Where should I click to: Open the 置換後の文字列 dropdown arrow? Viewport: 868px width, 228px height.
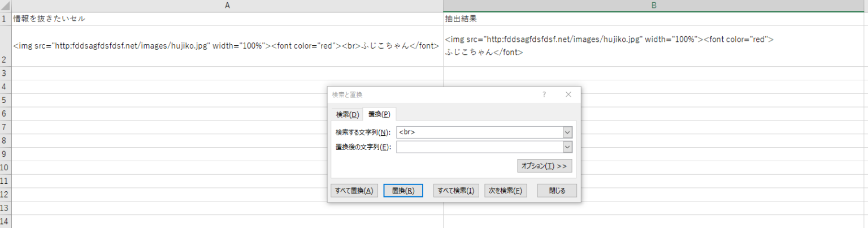[568, 147]
